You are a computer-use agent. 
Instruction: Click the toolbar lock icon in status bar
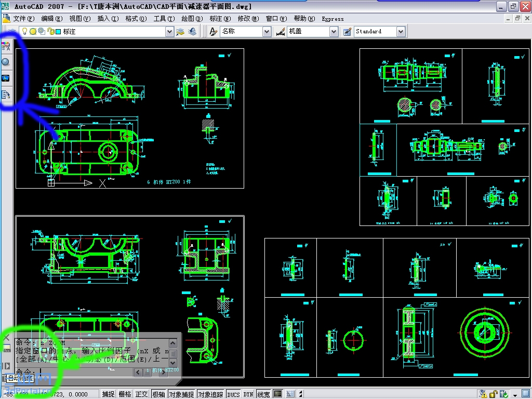tap(493, 394)
